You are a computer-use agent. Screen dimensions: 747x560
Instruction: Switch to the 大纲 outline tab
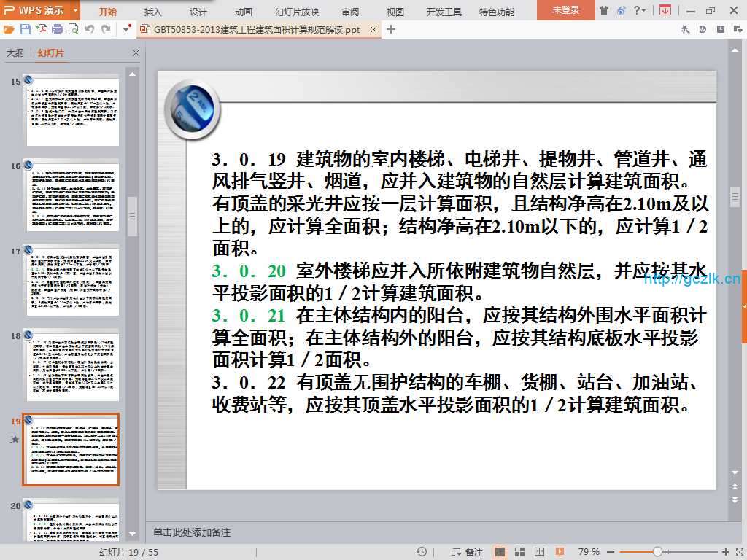pos(15,53)
